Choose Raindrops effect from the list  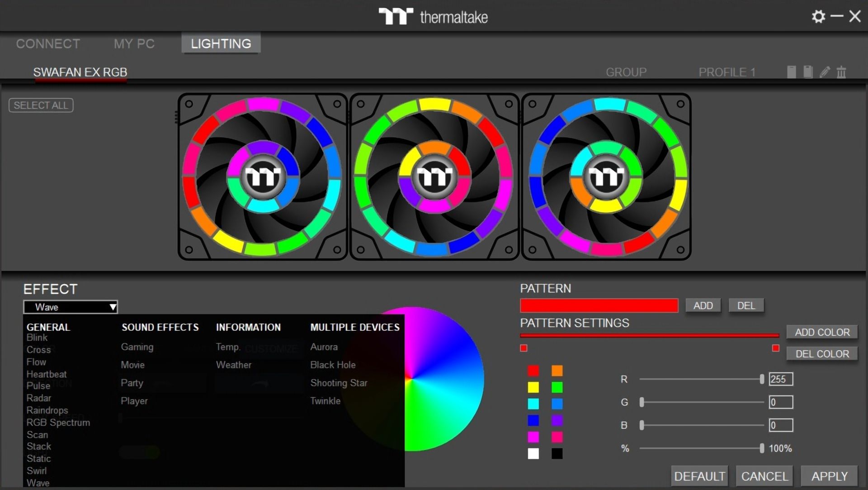tap(47, 410)
